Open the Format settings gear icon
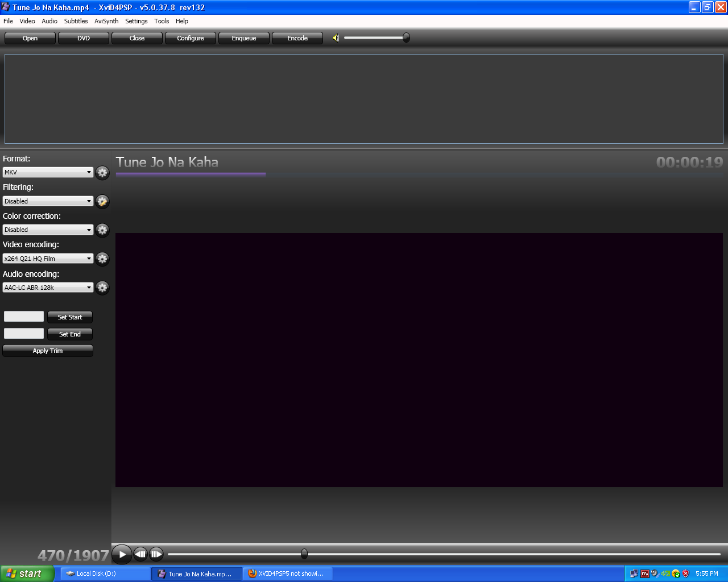Screen dimensions: 728x582 [x=102, y=173]
